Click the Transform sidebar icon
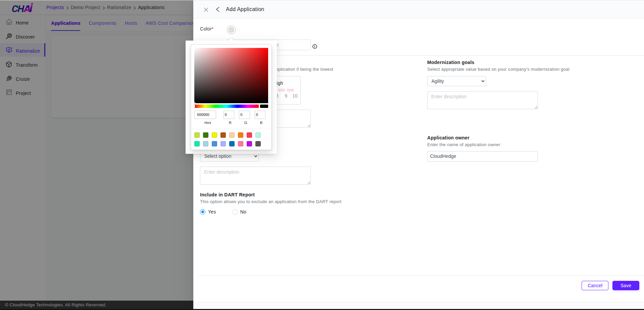This screenshot has width=644, height=310. (9, 64)
